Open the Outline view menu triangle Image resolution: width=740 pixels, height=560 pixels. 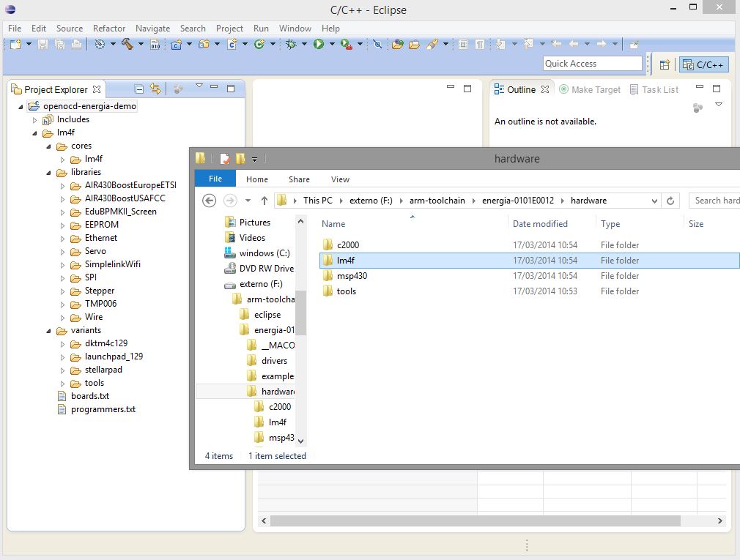click(x=719, y=104)
